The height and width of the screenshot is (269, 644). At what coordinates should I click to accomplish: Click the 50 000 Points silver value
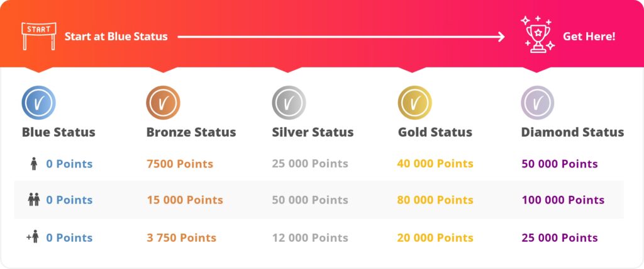[310, 200]
